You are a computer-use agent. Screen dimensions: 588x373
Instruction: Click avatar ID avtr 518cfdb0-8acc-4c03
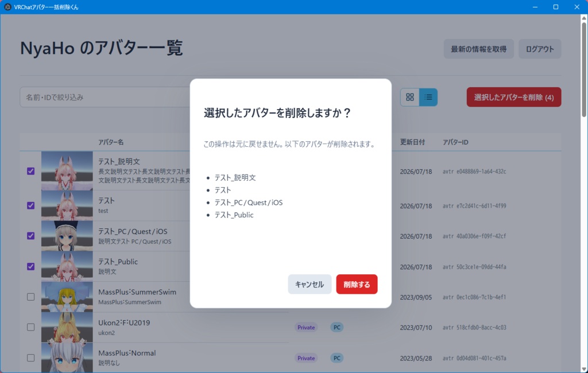(x=474, y=328)
